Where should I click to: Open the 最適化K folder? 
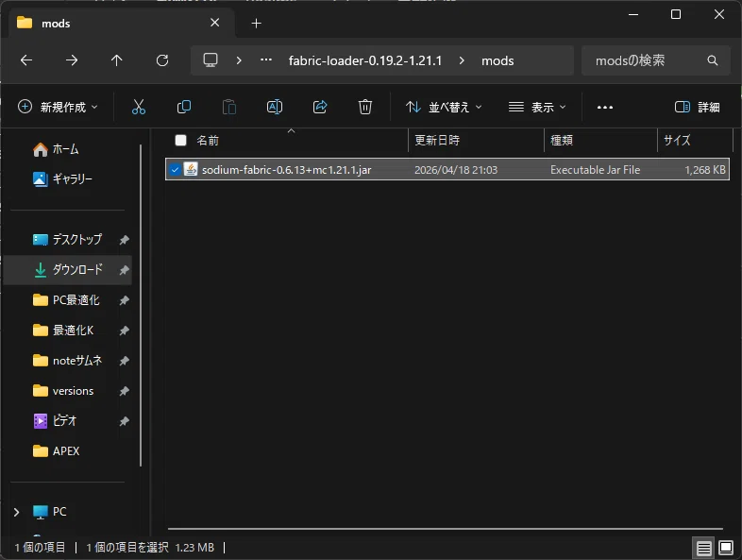tap(63, 331)
